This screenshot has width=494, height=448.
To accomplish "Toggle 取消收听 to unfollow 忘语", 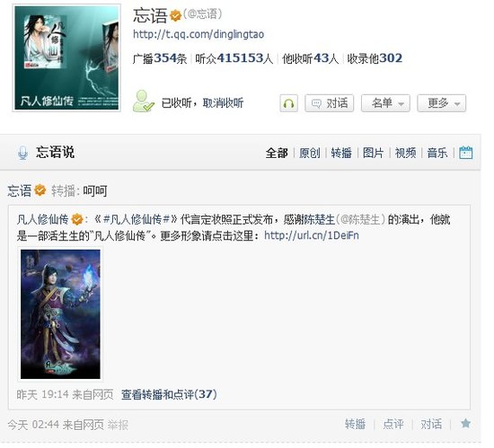I will click(x=223, y=103).
